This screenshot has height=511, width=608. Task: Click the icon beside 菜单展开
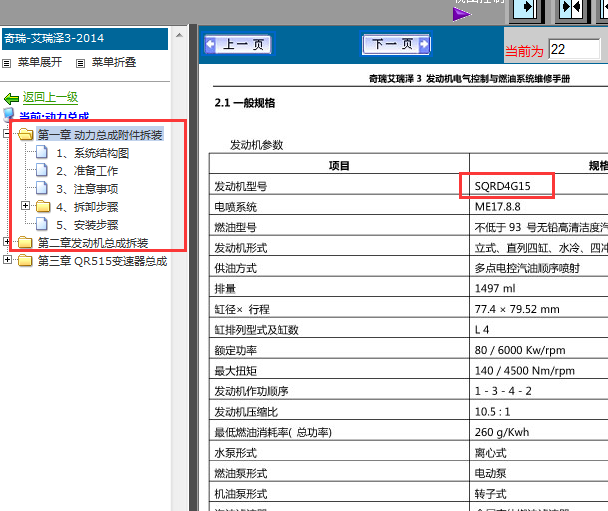pos(7,63)
